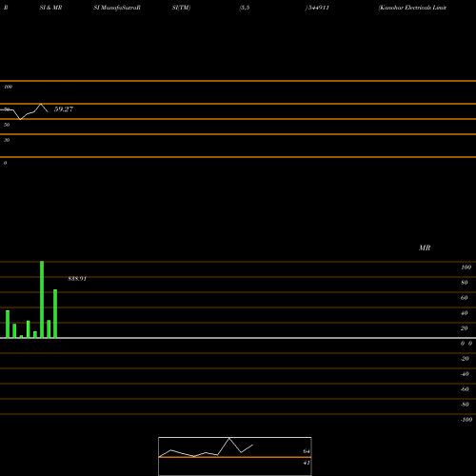Screen dimensions: 476x476
Task: Click the tallest green bar in histogram
Action: coord(42,300)
